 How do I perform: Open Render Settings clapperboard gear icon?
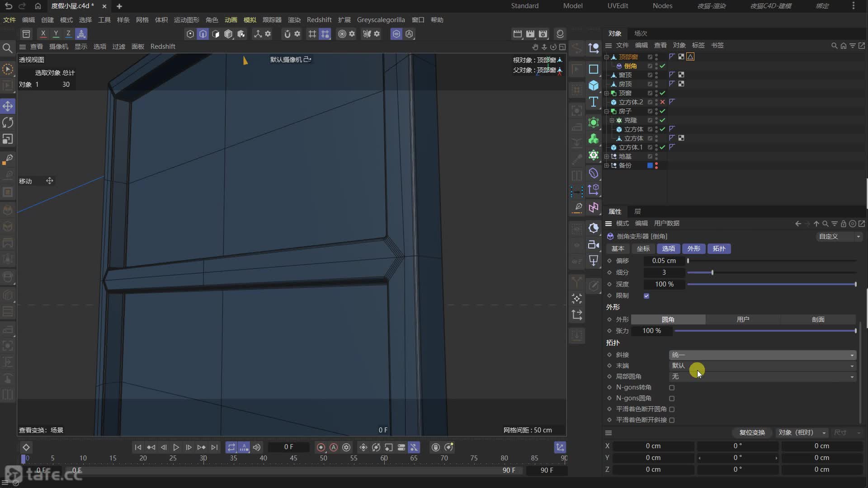point(543,34)
